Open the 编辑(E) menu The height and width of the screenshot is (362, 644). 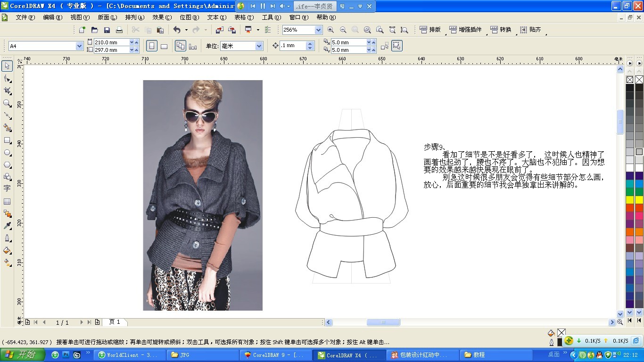(x=52, y=17)
